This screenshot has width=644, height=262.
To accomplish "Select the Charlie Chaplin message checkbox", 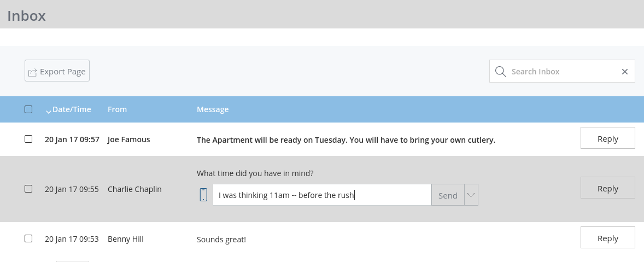I will click(28, 189).
